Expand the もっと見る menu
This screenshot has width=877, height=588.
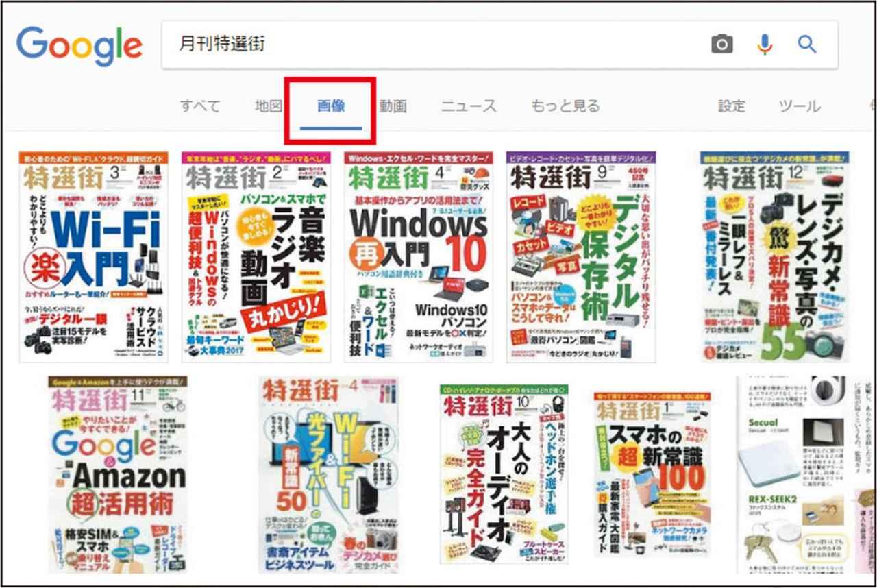tap(565, 106)
